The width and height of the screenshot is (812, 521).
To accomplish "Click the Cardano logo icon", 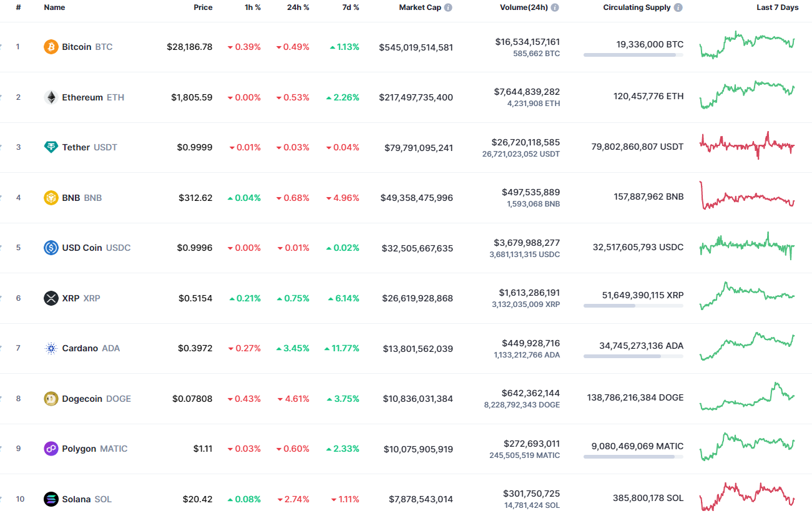I will pos(51,348).
